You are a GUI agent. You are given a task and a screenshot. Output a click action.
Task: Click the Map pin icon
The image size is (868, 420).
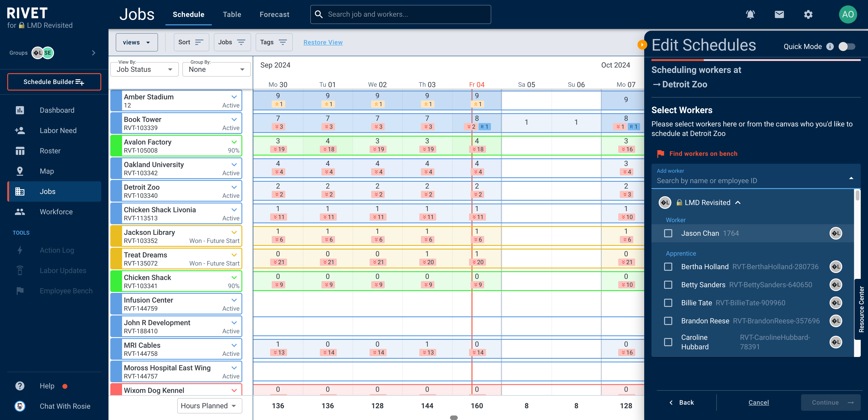click(x=20, y=171)
